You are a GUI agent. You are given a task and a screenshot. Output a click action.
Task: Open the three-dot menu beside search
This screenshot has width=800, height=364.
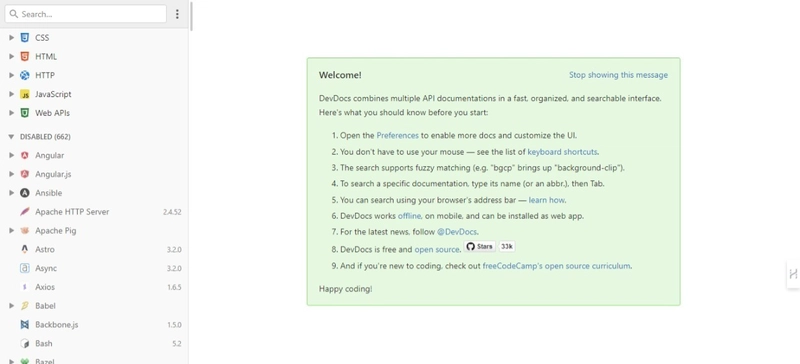[177, 14]
